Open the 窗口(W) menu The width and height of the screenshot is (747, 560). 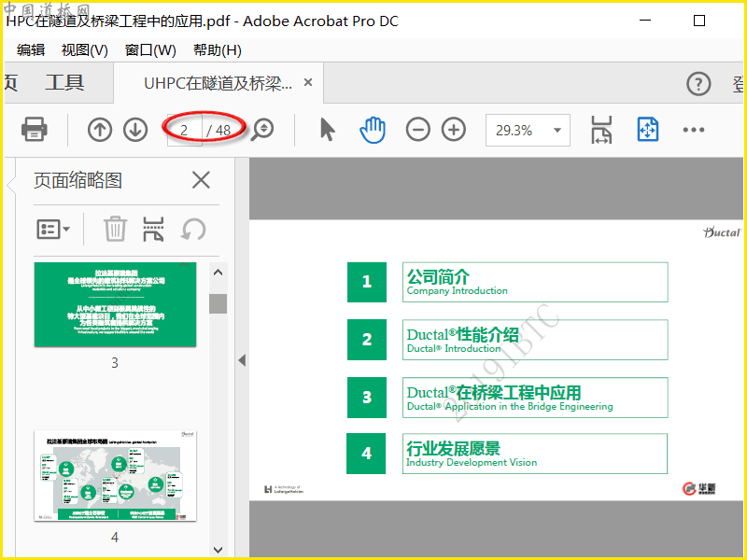point(150,49)
